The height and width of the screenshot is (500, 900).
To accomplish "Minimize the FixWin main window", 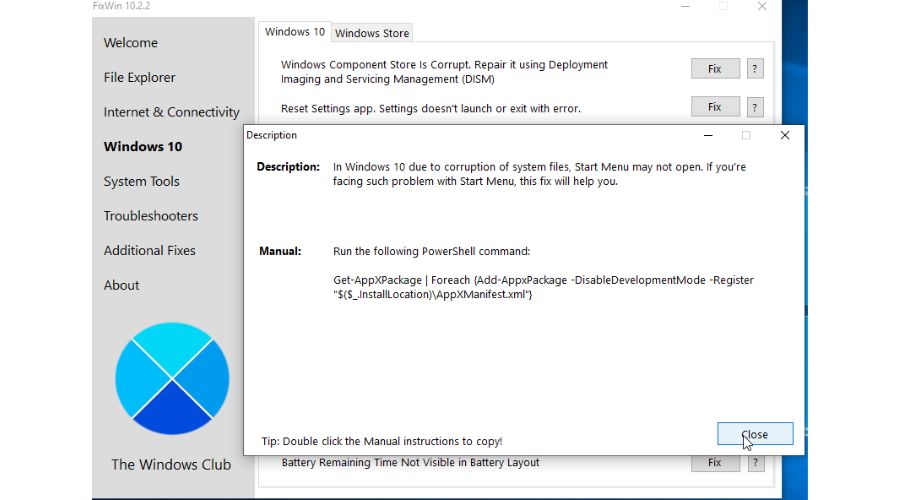I will (685, 6).
